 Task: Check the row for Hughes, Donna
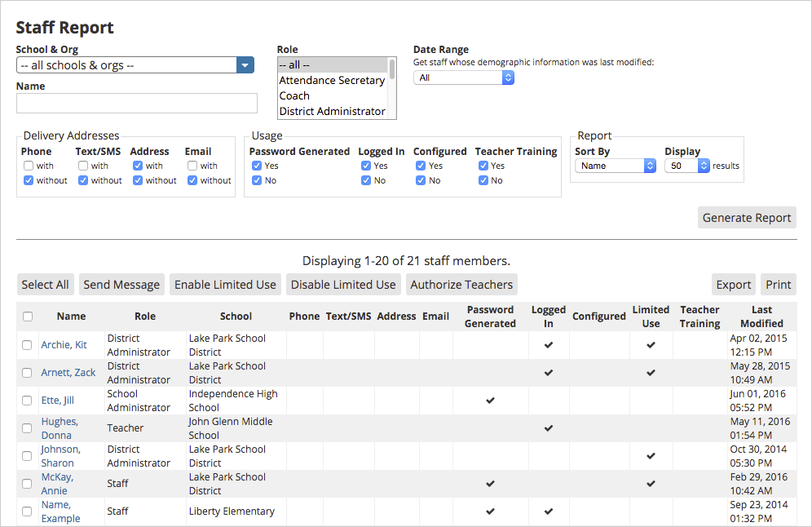tap(27, 428)
